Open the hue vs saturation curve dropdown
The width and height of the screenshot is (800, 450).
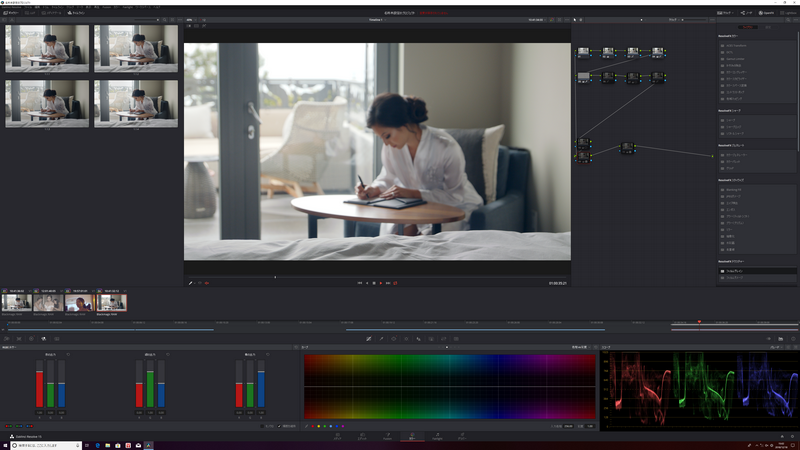point(579,347)
